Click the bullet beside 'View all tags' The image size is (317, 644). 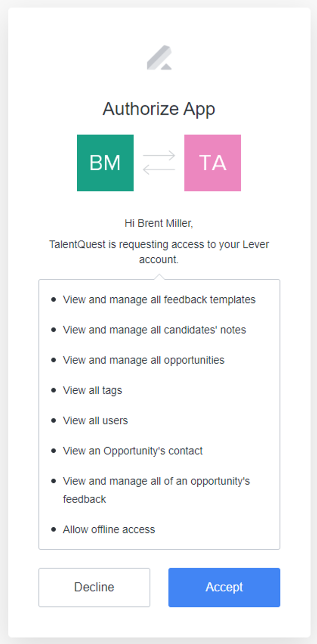click(53, 390)
